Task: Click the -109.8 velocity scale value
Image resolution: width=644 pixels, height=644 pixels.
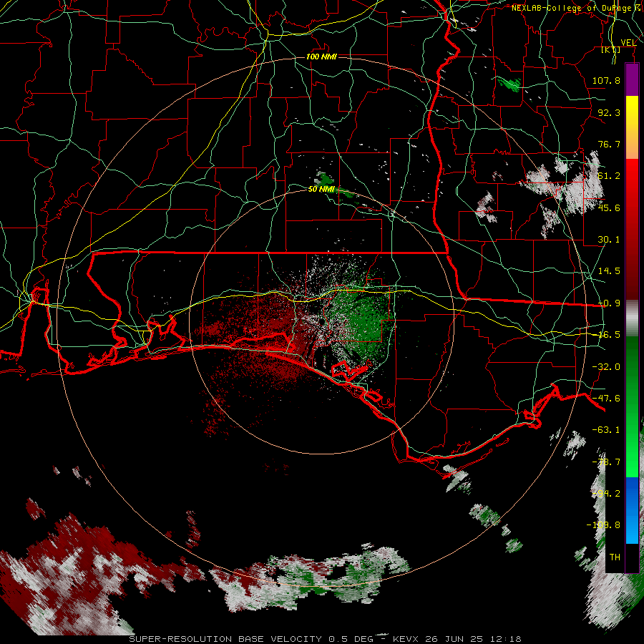Action: point(604,525)
